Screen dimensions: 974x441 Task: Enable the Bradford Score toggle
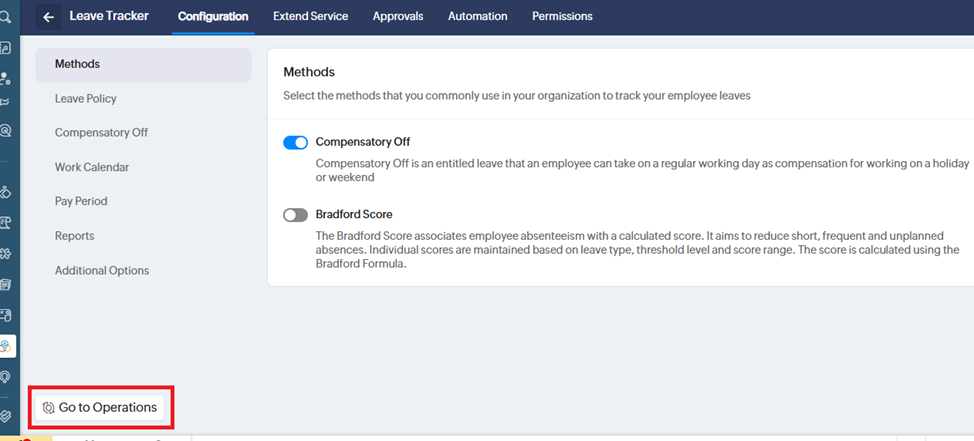[x=295, y=215]
